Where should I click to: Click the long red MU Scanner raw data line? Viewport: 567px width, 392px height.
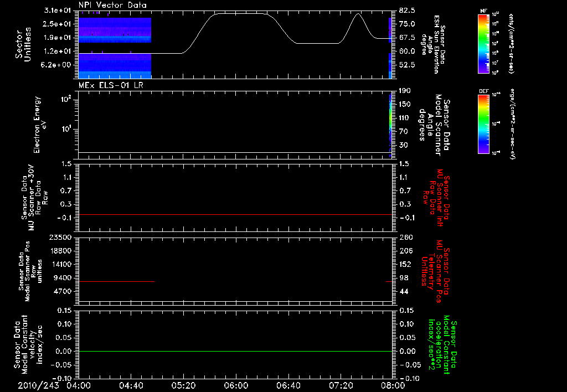coord(235,214)
